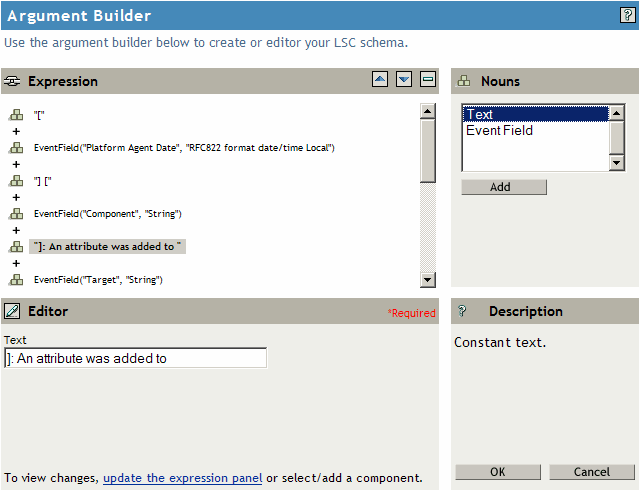Move expression item down with arrow icon

pos(404,80)
